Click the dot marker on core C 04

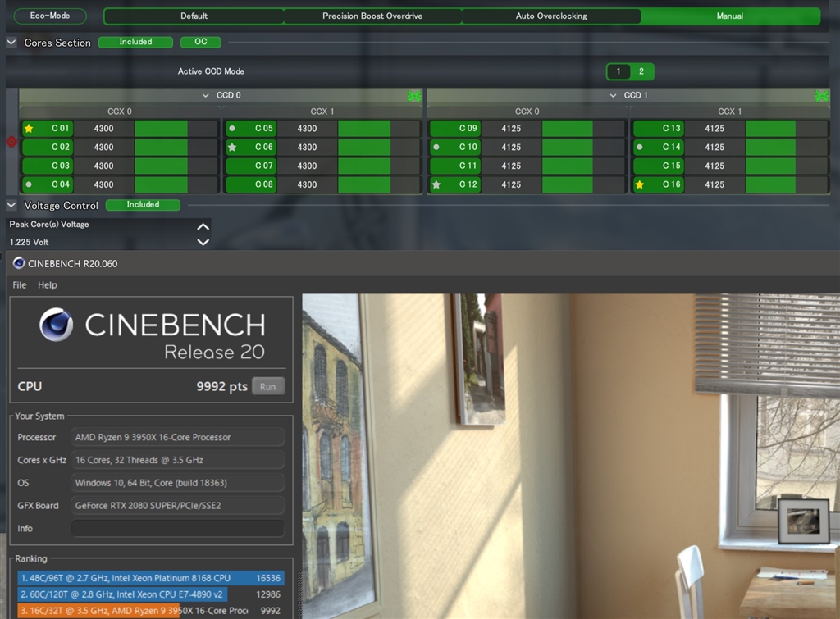pyautogui.click(x=29, y=184)
